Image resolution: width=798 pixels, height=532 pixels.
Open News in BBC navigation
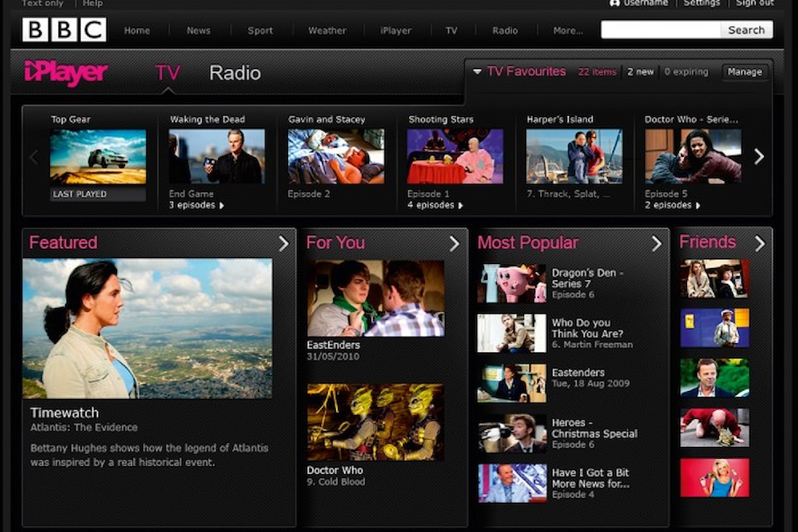[x=198, y=31]
